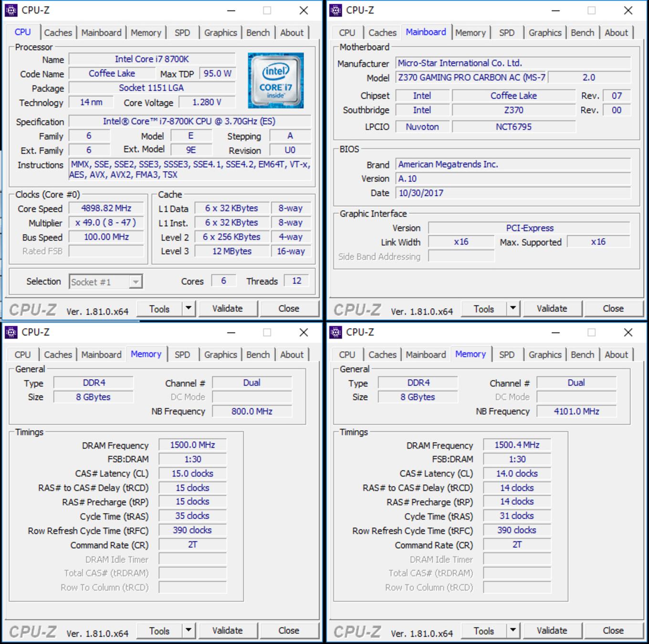Click Tools button in the CPU window

(x=159, y=309)
